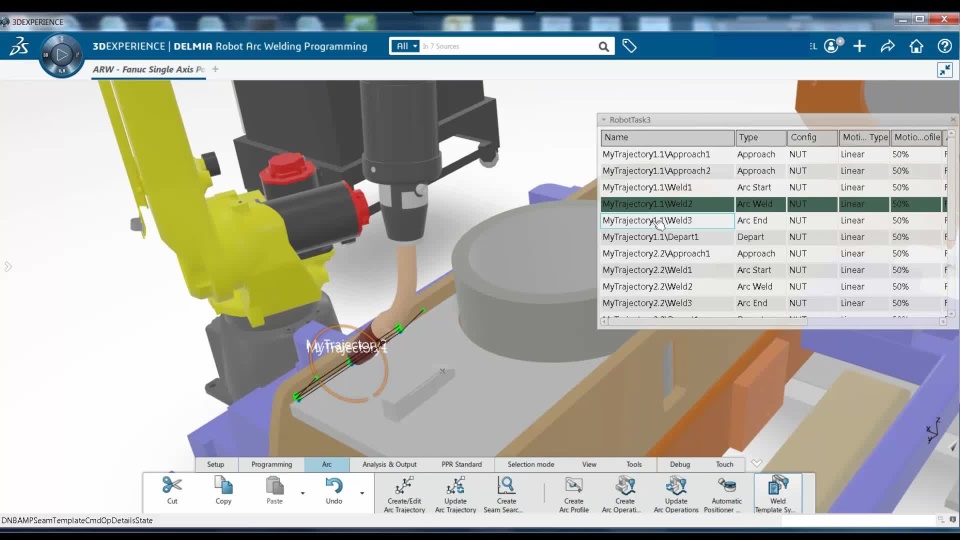This screenshot has height=540, width=960.
Task: Open Weld Template System tool
Action: pyautogui.click(x=778, y=493)
